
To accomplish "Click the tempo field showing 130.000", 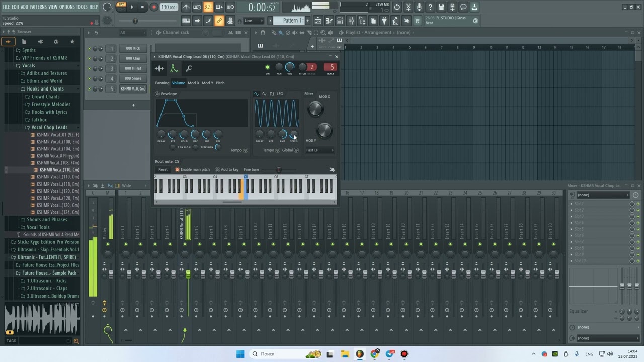I will [x=168, y=7].
